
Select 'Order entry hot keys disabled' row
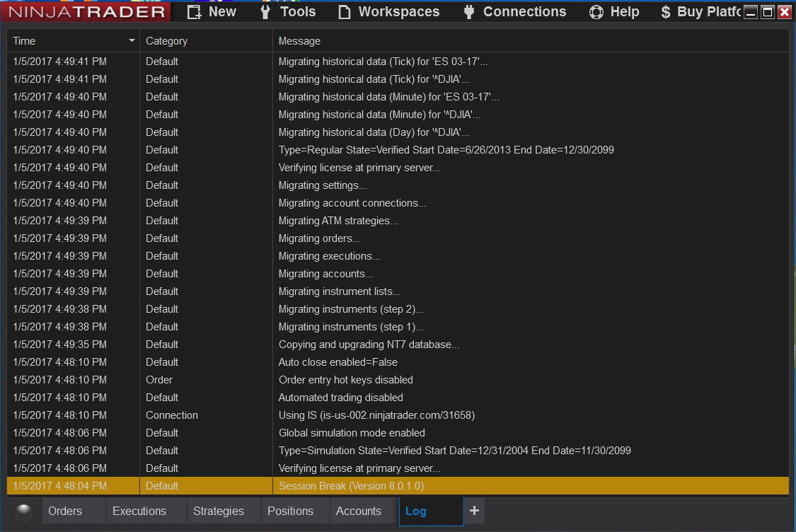[398, 380]
